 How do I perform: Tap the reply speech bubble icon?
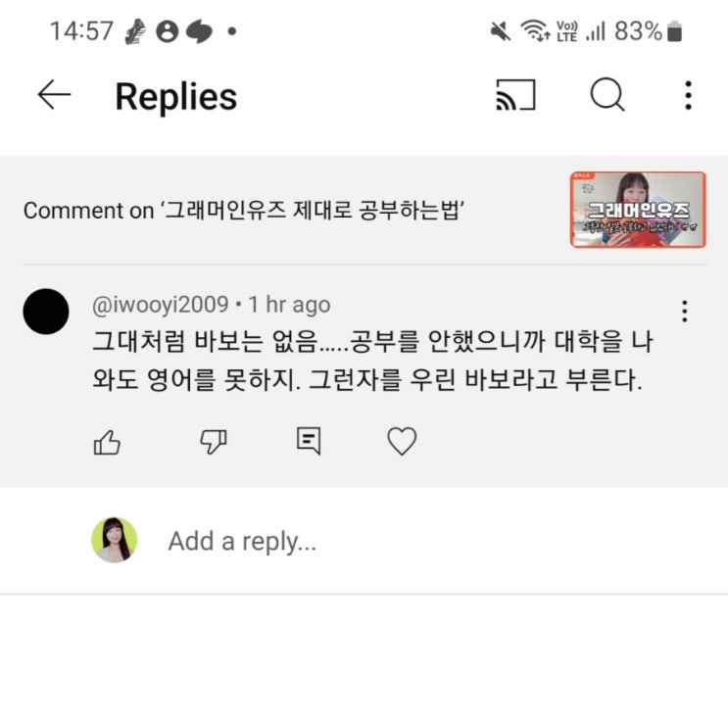pyautogui.click(x=309, y=441)
